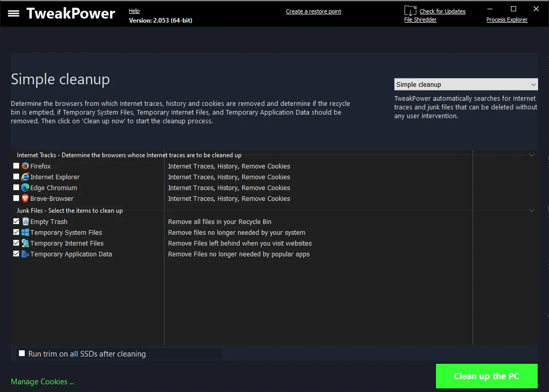Viewport: 549px width, 392px height.
Task: Select the Firefox row label
Action: point(41,166)
